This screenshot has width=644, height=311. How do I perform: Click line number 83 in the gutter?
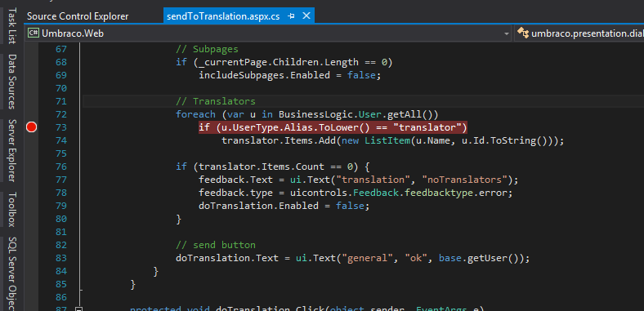point(61,258)
